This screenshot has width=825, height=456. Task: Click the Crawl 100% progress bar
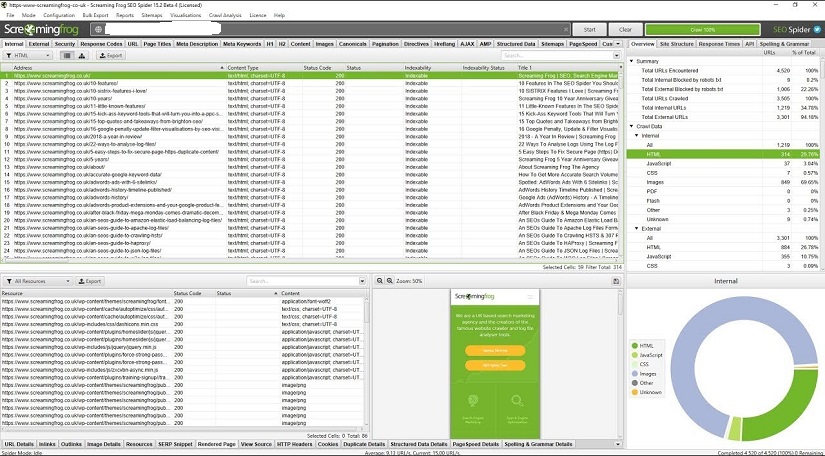tap(702, 29)
